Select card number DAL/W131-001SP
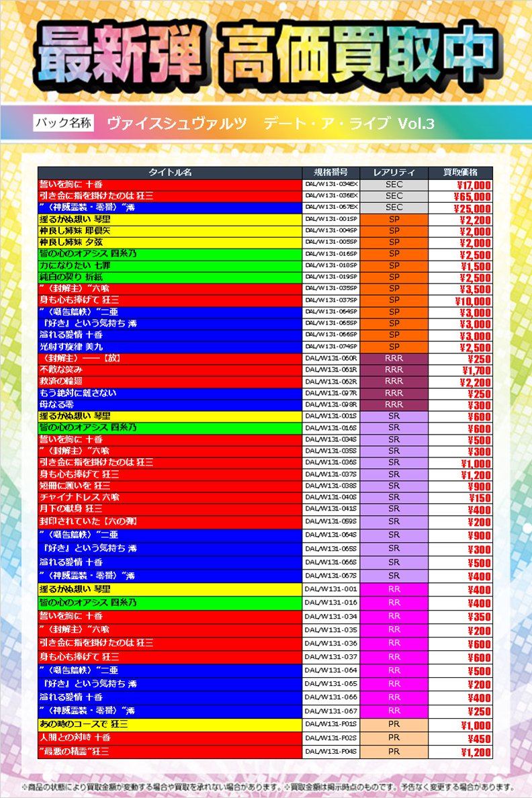 (331, 219)
